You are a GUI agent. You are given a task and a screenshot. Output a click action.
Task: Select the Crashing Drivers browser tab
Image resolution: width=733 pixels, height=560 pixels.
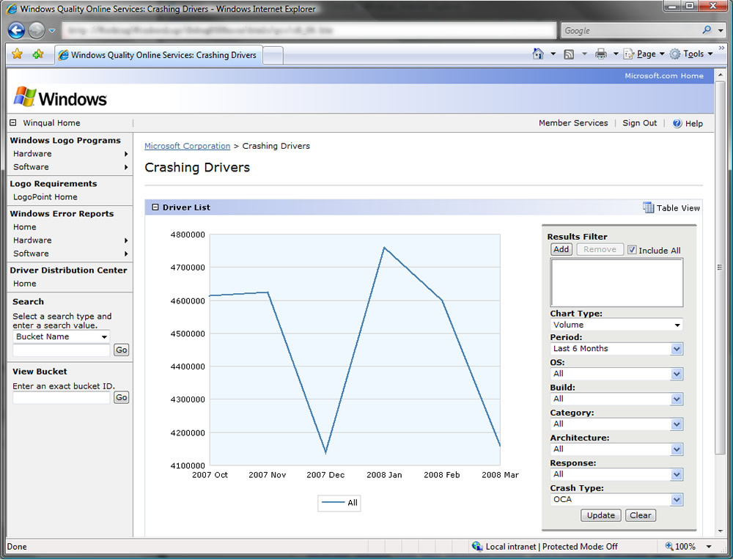point(158,55)
